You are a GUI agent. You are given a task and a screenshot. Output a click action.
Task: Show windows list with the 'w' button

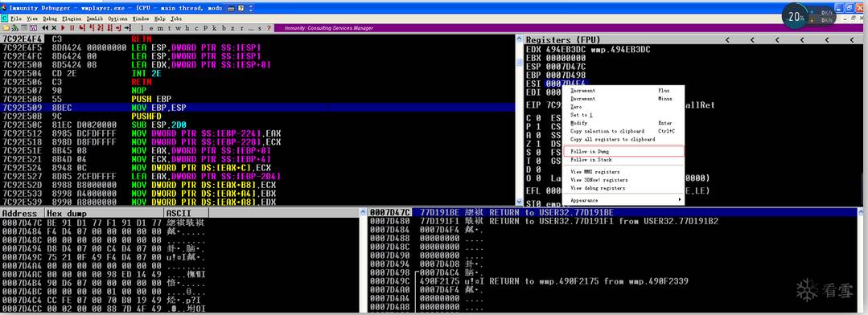pos(179,28)
